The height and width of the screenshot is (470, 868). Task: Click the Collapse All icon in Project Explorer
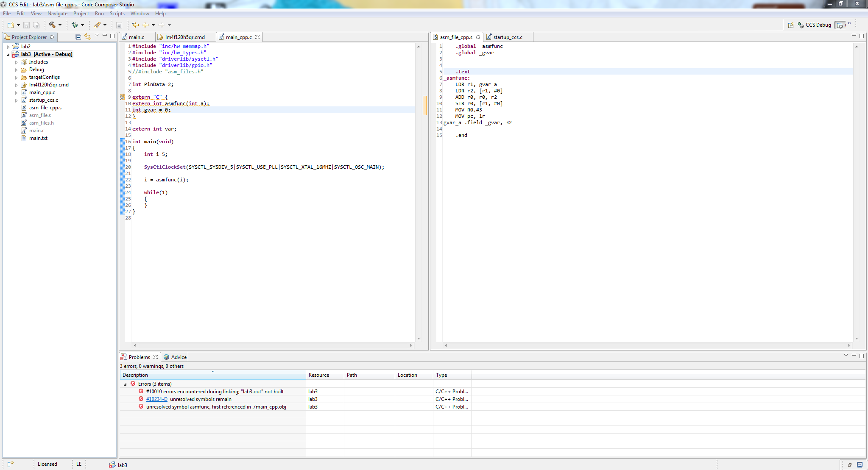[78, 37]
